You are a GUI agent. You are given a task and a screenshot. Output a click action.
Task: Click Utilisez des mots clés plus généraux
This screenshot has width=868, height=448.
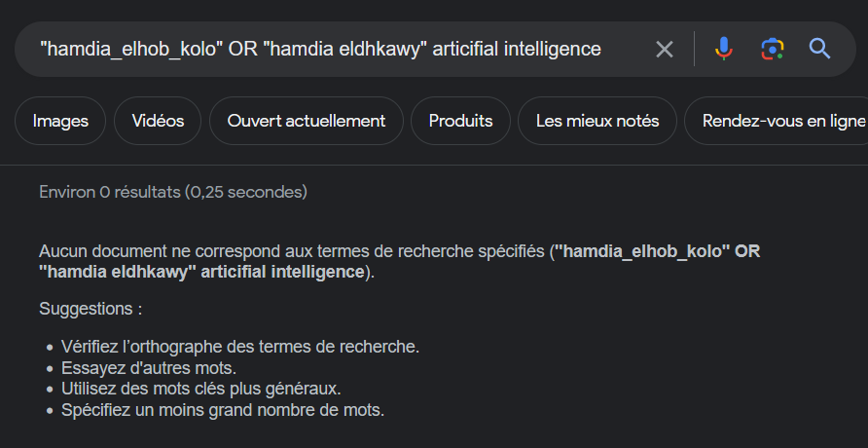click(200, 389)
